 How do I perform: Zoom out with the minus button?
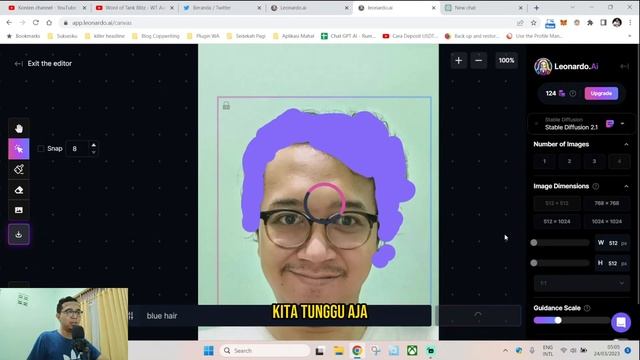coord(478,60)
